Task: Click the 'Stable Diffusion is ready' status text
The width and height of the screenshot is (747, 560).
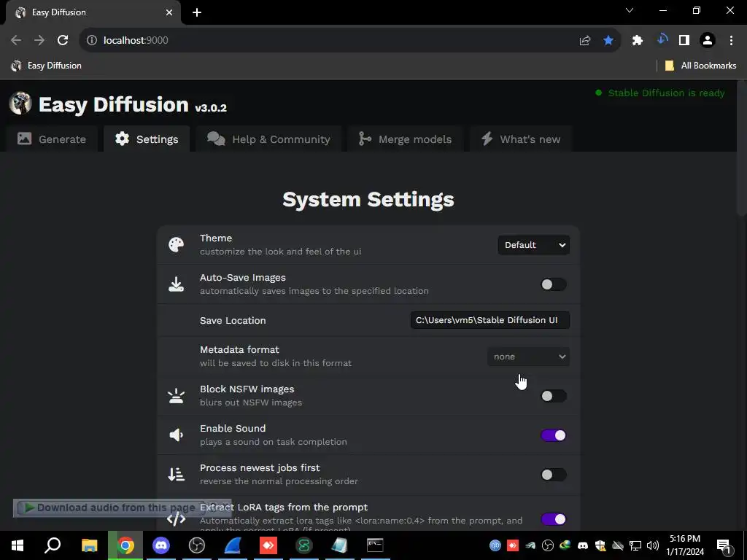Action: 666,93
